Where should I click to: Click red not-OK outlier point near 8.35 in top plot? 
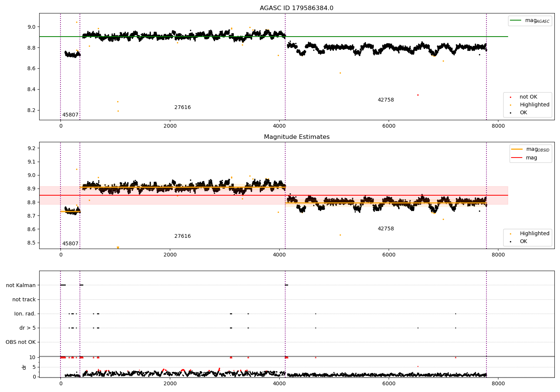tap(418, 95)
